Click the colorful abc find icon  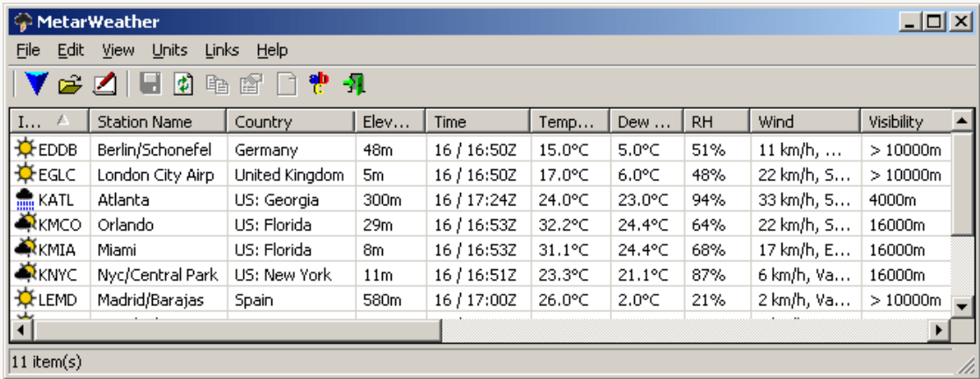(x=320, y=84)
